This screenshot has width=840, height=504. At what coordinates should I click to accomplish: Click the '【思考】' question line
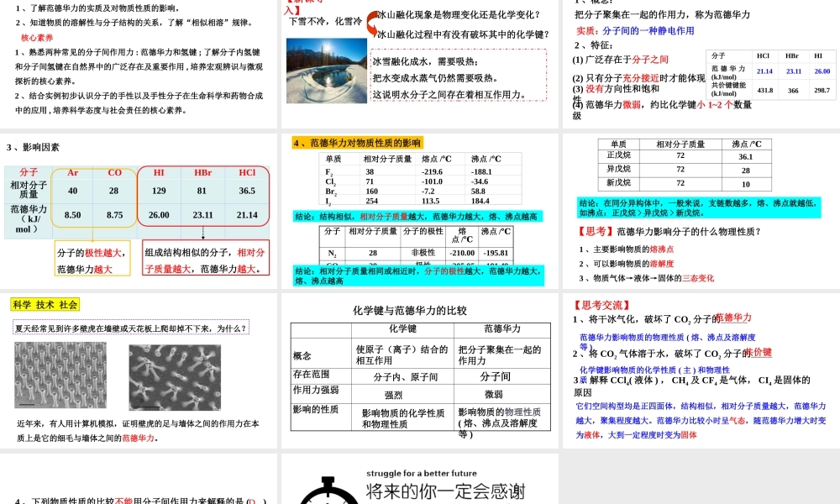[668, 231]
